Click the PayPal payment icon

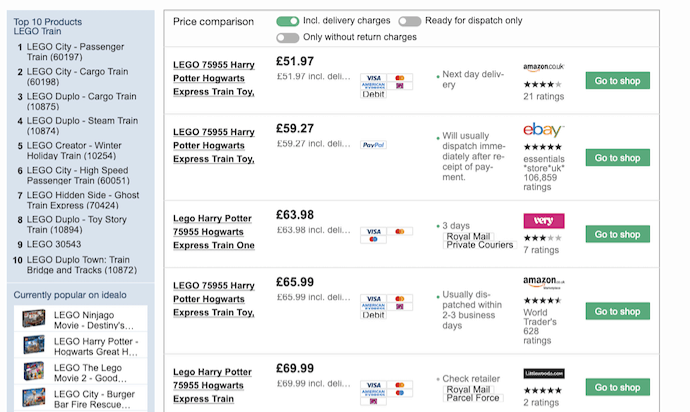374,145
